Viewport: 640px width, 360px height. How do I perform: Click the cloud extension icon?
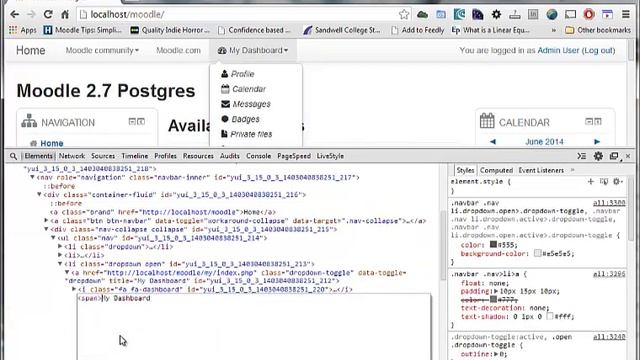pyautogui.click(x=422, y=15)
